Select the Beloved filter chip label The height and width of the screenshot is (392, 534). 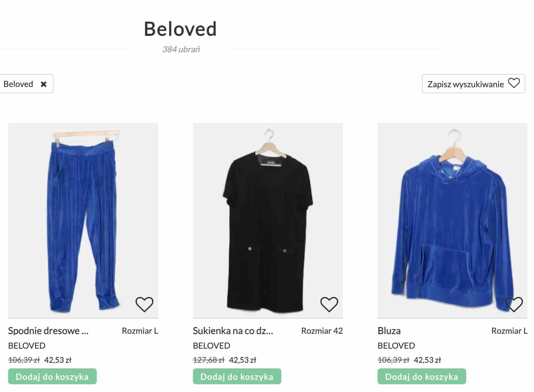[x=18, y=84]
